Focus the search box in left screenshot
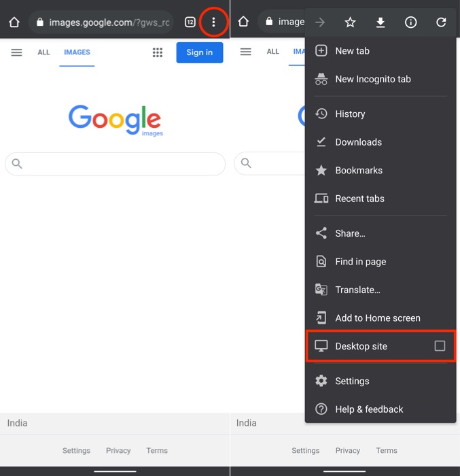The height and width of the screenshot is (476, 460). click(115, 164)
